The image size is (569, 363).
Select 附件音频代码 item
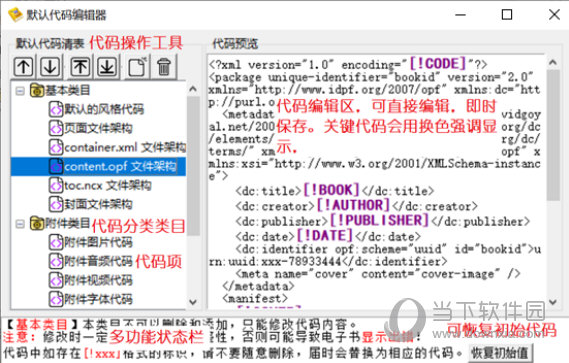click(x=91, y=261)
